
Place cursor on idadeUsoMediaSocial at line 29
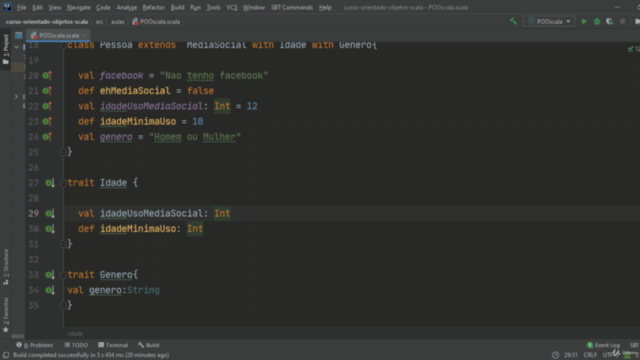(x=151, y=213)
